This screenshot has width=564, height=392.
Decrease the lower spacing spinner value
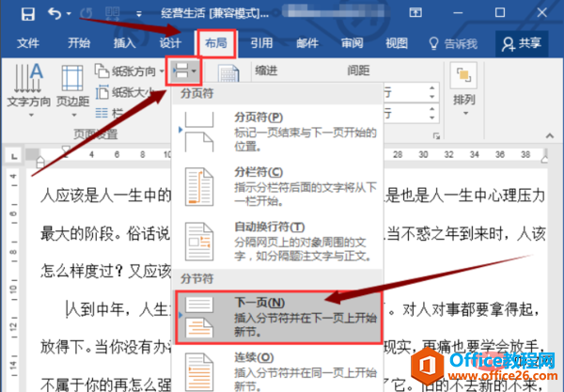click(x=432, y=118)
